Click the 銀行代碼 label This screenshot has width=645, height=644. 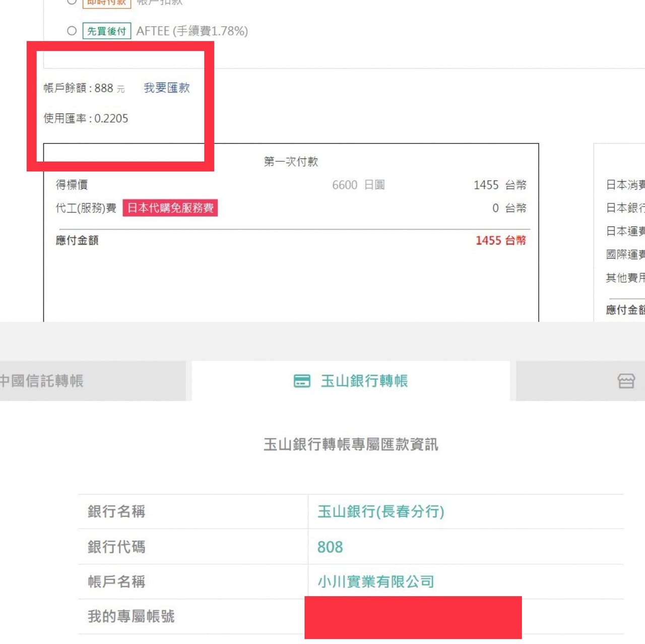(116, 547)
